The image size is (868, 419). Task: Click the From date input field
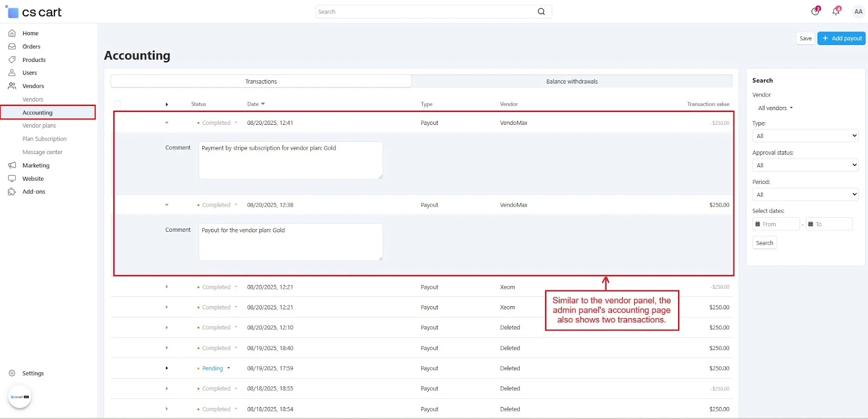777,224
